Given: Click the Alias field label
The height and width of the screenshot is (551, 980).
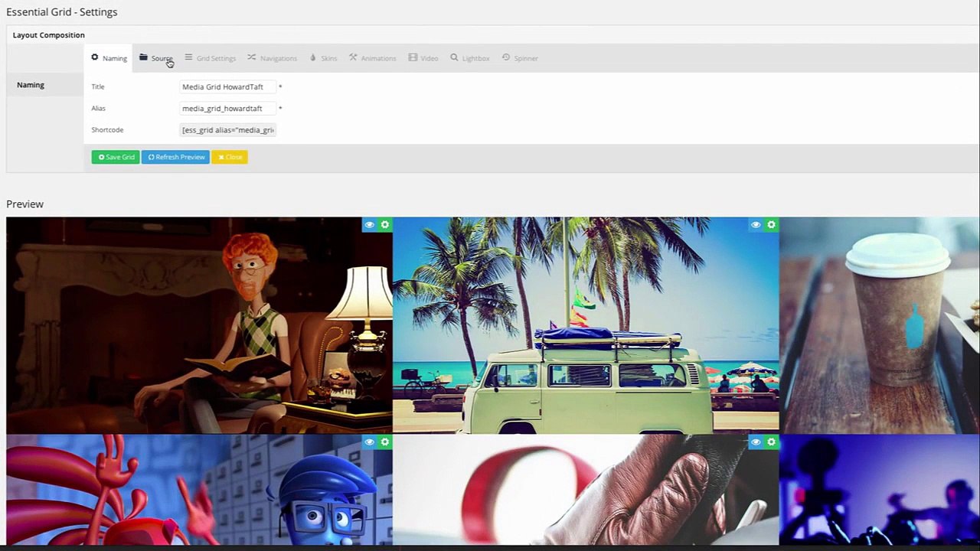Looking at the screenshot, I should pyautogui.click(x=99, y=108).
